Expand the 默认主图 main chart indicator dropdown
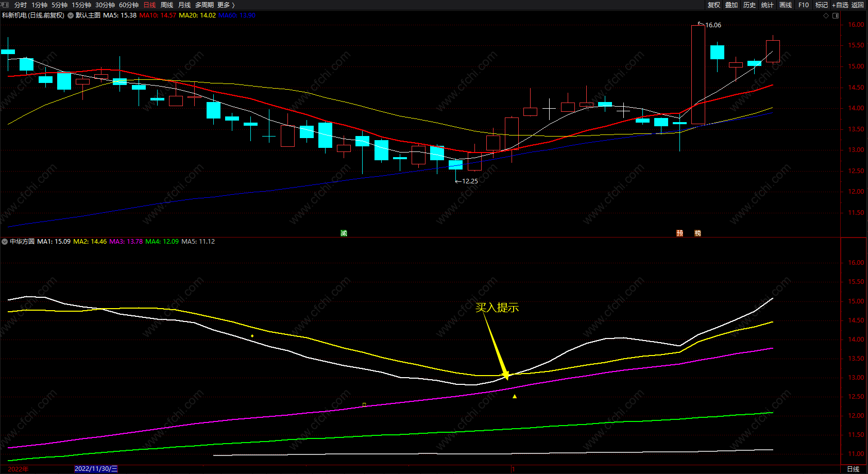This screenshot has height=474, width=868. [71, 15]
